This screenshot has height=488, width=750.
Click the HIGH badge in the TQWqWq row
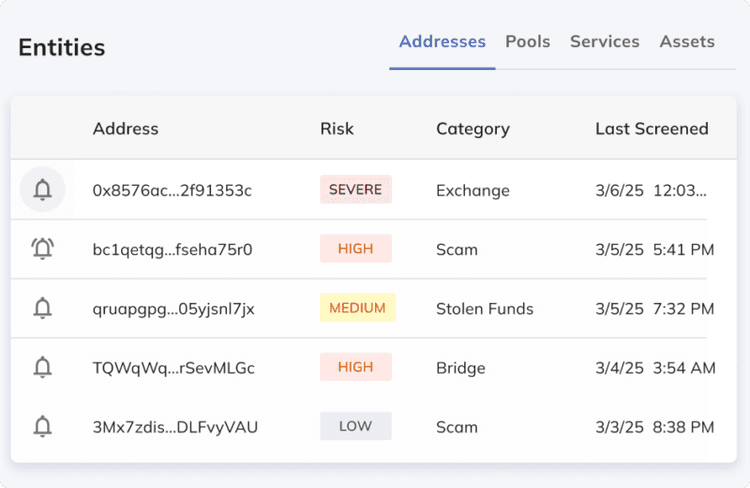pyautogui.click(x=356, y=367)
